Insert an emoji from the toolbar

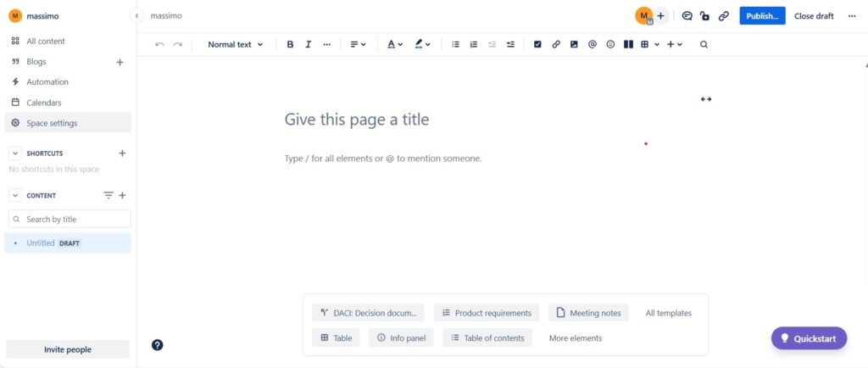[610, 44]
